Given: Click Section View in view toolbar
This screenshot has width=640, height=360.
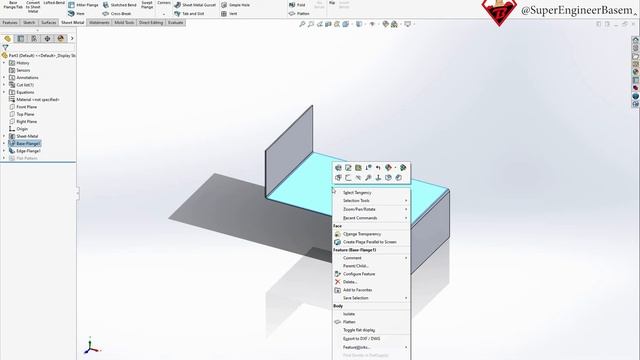Looking at the screenshot, I should coord(328,24).
